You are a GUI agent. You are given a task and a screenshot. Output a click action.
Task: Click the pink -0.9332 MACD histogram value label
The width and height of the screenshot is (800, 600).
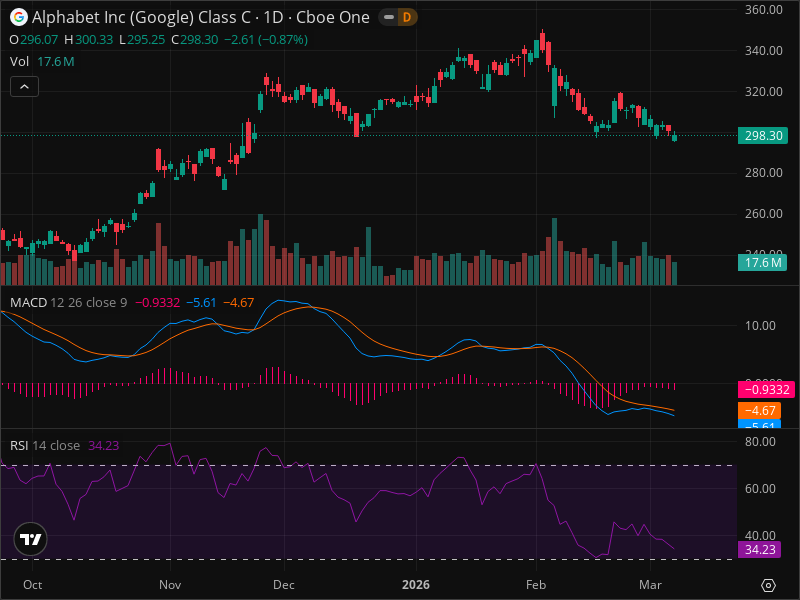tap(766, 390)
